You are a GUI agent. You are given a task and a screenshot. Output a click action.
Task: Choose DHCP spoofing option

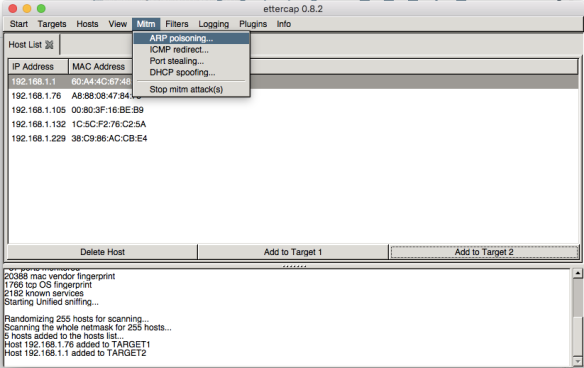(x=191, y=72)
